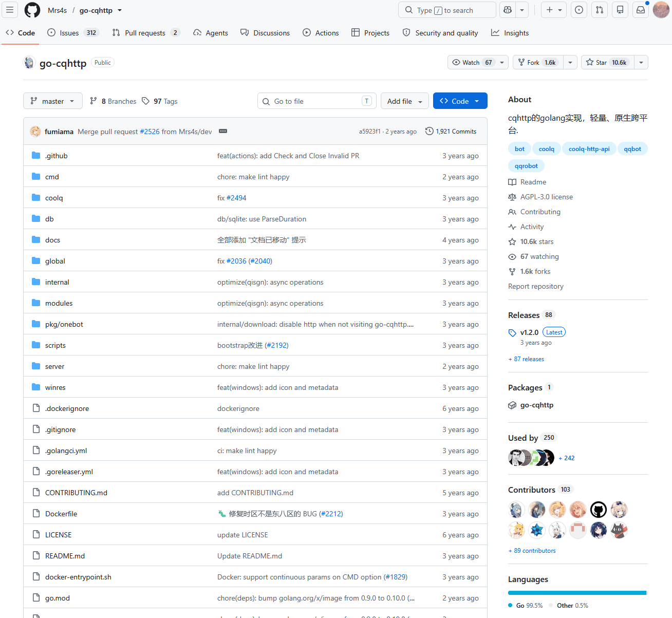Focus the Go to file search field
This screenshot has height=618, width=672.
(317, 101)
